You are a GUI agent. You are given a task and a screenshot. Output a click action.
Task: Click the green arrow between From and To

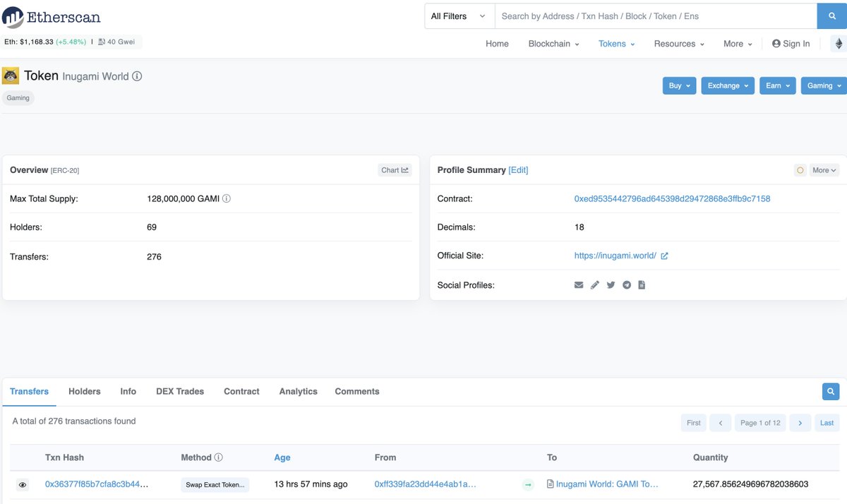528,485
